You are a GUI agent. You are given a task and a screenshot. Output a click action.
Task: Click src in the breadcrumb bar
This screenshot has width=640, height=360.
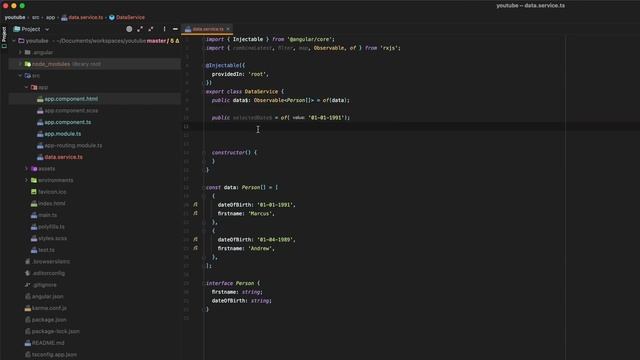tap(36, 17)
